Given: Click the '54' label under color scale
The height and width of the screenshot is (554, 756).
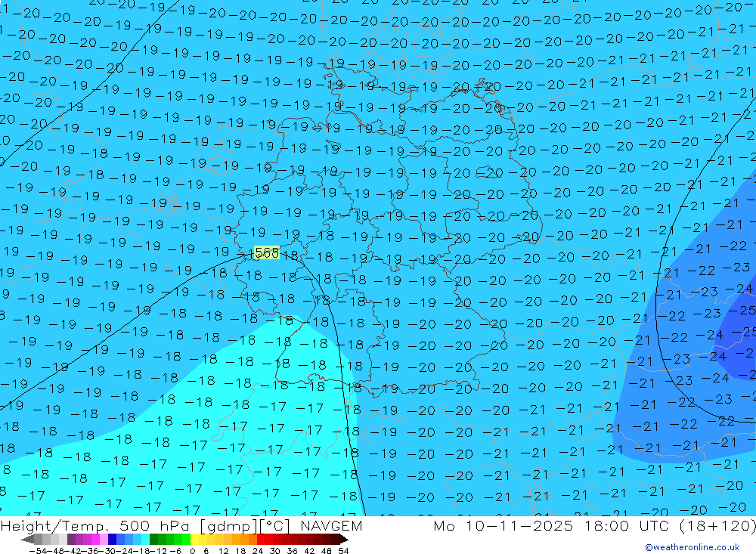Looking at the screenshot, I should coord(343,551).
